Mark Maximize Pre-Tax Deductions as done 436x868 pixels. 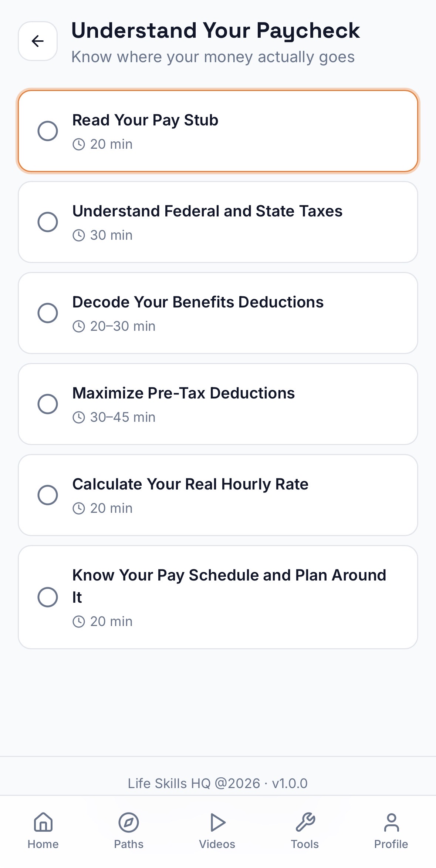pyautogui.click(x=48, y=404)
